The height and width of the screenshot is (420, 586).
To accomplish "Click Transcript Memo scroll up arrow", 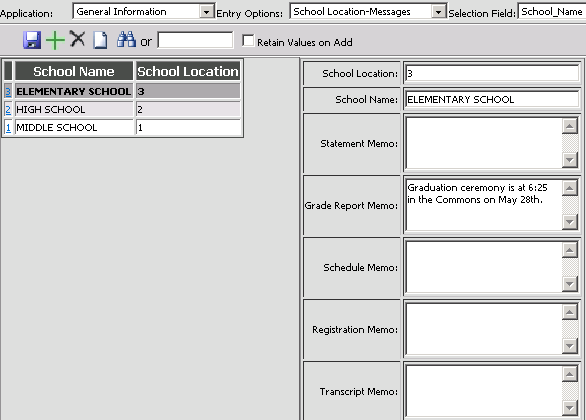I will 570,374.
